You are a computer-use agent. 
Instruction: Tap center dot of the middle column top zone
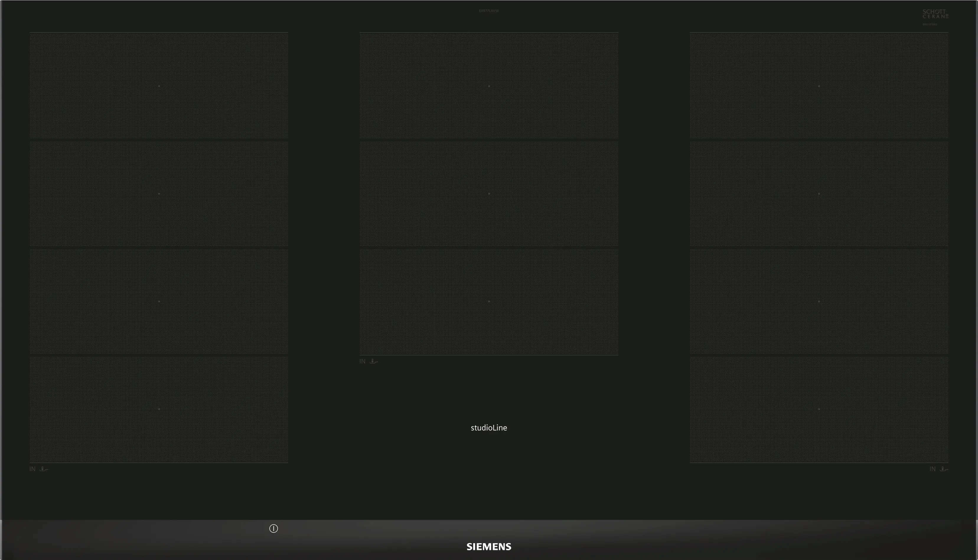click(x=489, y=86)
